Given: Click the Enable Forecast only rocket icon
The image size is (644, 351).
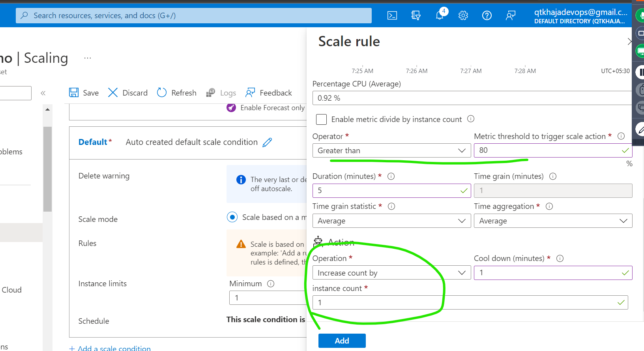Looking at the screenshot, I should coord(231,107).
